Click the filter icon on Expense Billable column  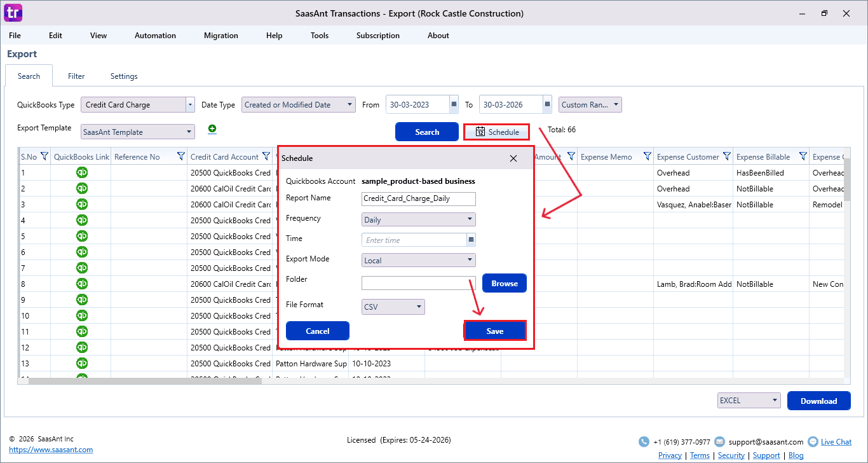pos(803,156)
